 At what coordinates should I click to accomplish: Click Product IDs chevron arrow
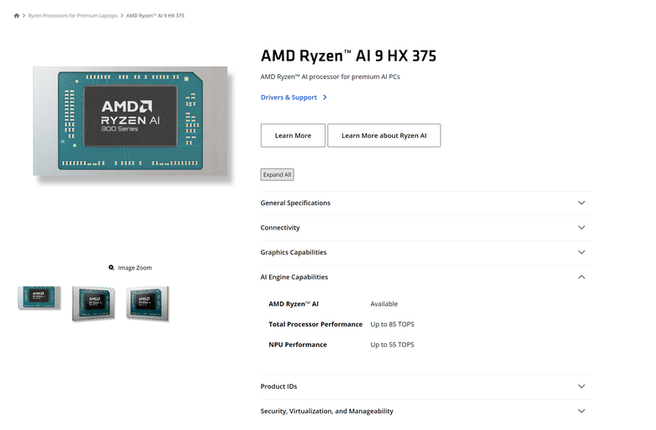[x=582, y=386]
